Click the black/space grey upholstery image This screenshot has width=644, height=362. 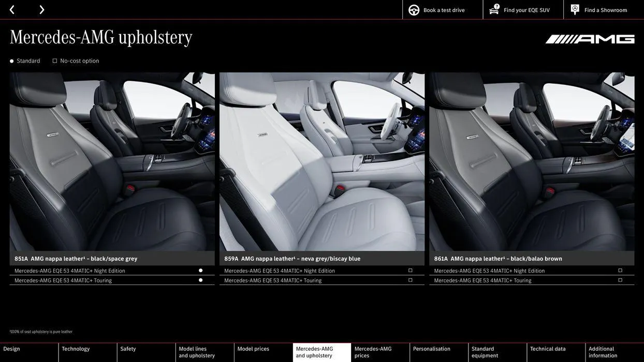pyautogui.click(x=112, y=162)
